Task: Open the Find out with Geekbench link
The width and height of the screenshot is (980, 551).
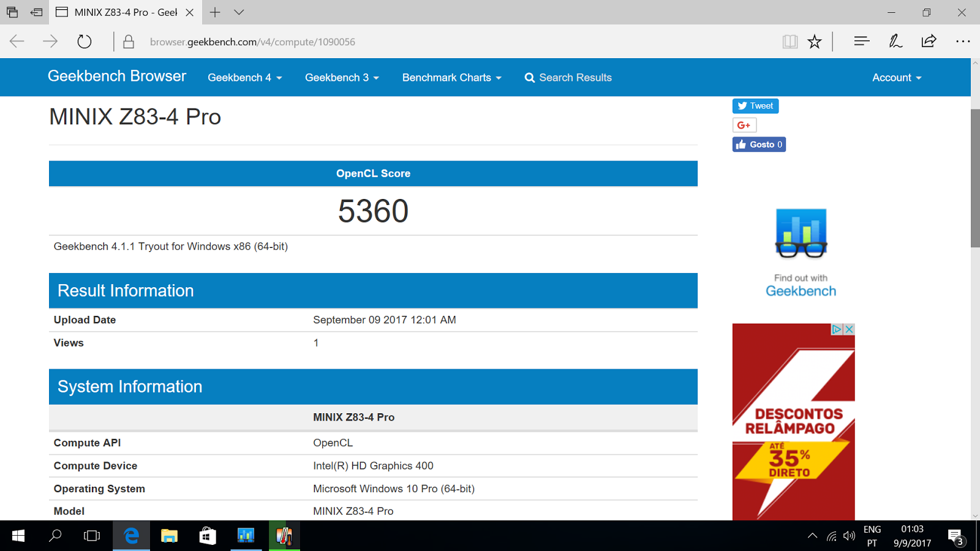Action: 801,286
